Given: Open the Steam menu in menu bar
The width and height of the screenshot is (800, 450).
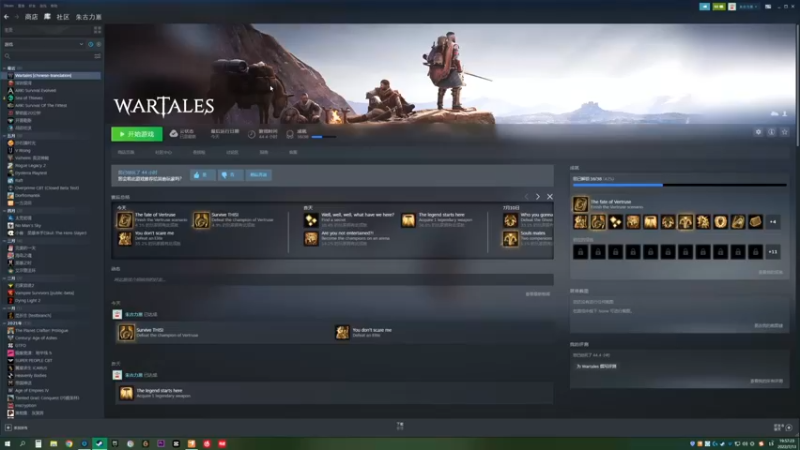Looking at the screenshot, I should [9, 6].
